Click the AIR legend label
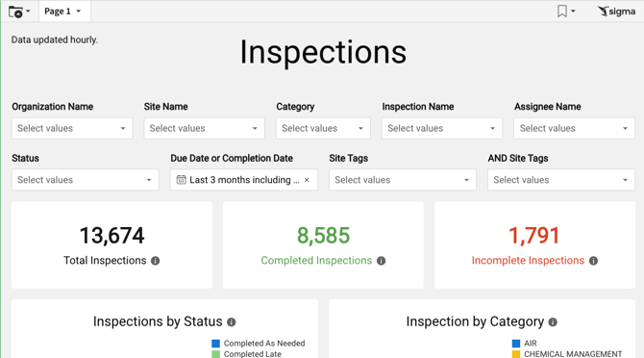This screenshot has height=358, width=644. (531, 344)
